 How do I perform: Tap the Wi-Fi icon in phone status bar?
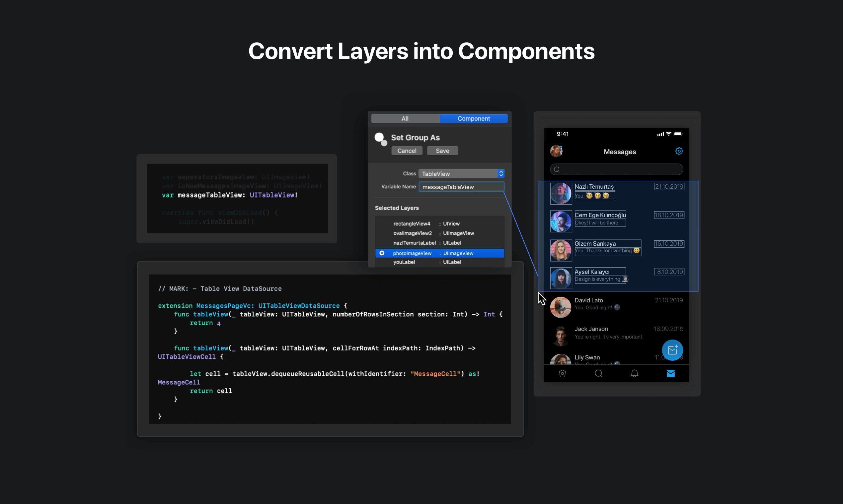tap(669, 134)
